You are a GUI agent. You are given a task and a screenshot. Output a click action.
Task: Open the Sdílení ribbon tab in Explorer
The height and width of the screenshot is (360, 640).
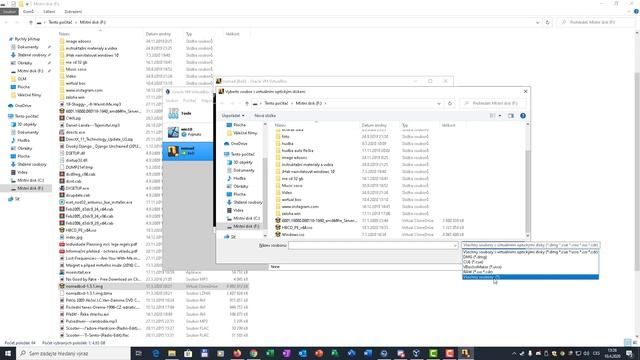pos(49,11)
